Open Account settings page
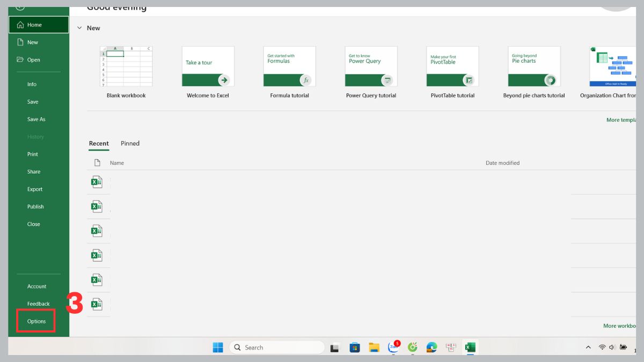The height and width of the screenshot is (362, 644). pyautogui.click(x=37, y=286)
